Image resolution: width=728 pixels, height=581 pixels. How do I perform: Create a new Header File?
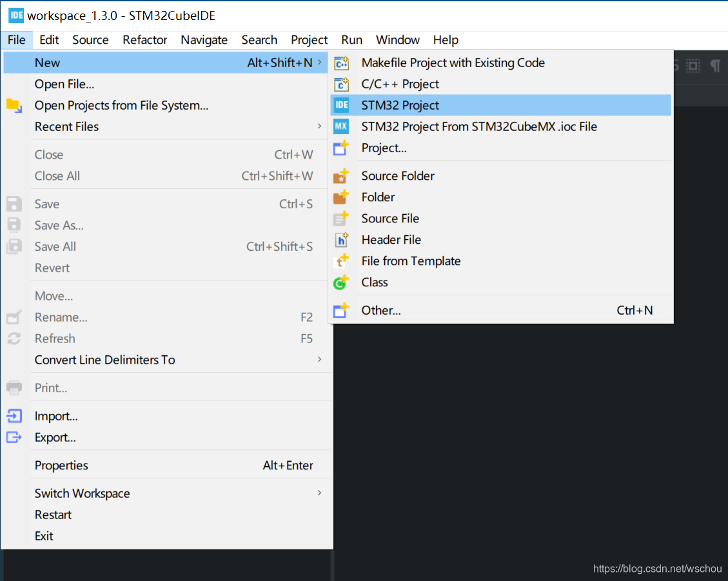tap(391, 239)
